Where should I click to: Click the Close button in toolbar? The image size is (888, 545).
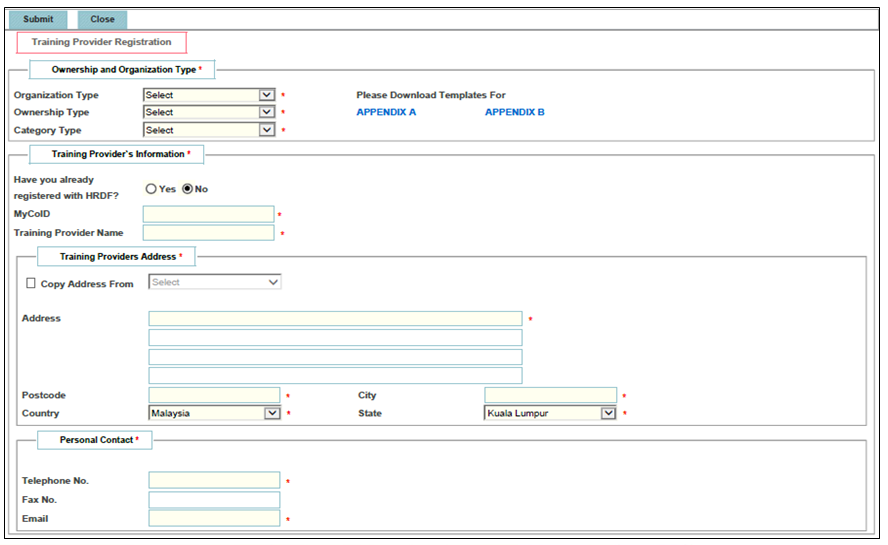click(103, 19)
